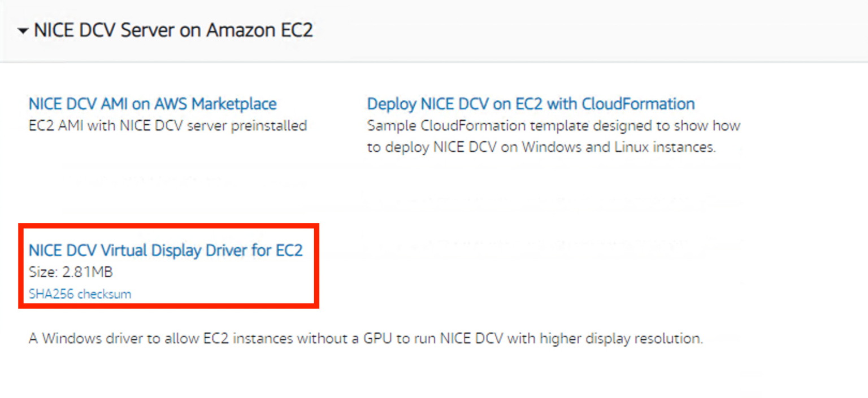Click the disclosure arrow before the EC2 heading

[x=23, y=30]
